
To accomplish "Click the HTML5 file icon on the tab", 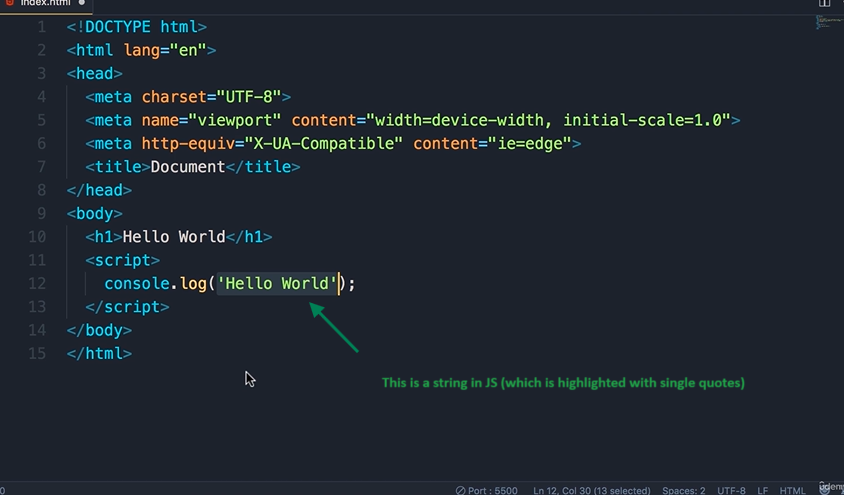I will tap(10, 4).
